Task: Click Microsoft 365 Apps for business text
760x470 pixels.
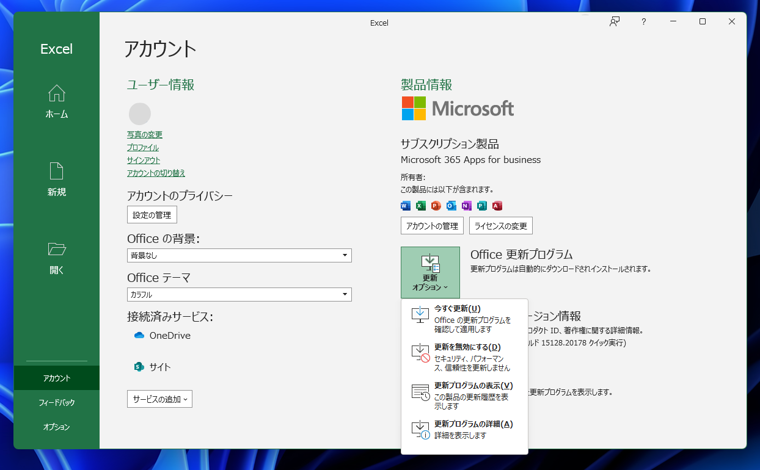Action: (471, 159)
